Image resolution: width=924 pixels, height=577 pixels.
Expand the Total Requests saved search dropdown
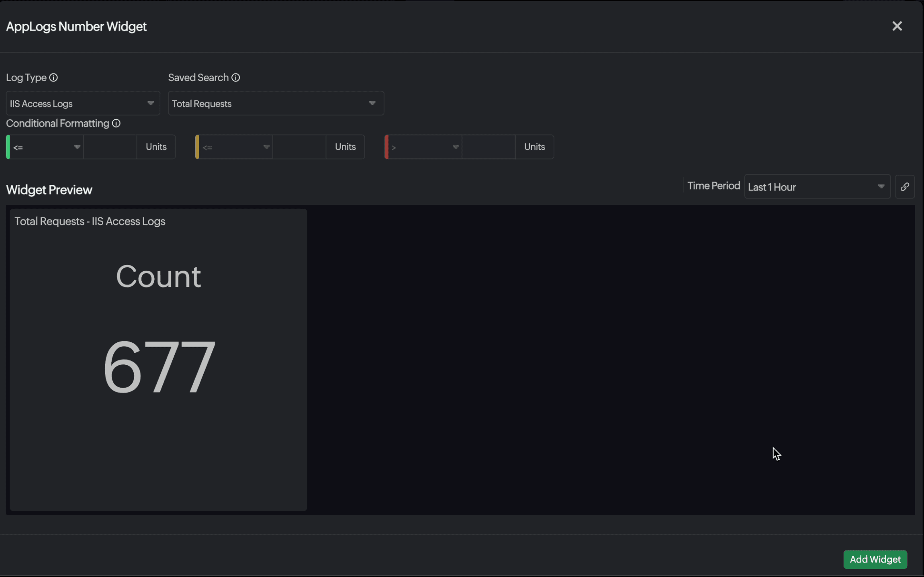click(276, 104)
